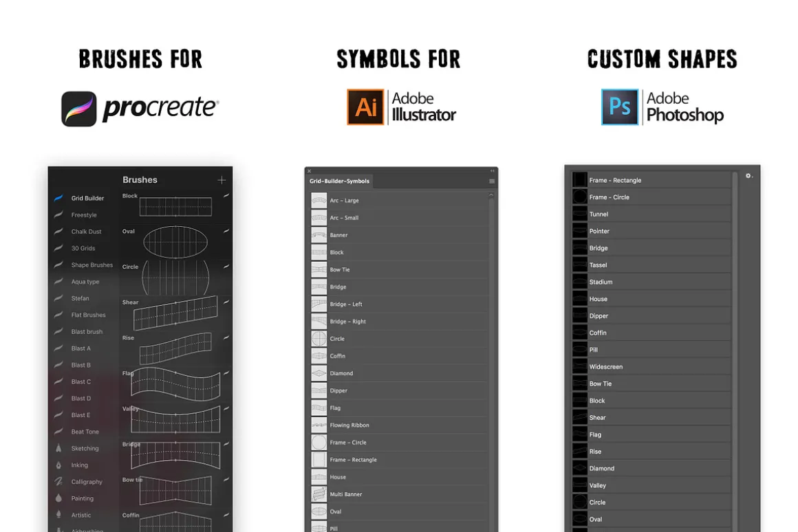Switch to the Grid-Builder-Symbols tab

click(x=339, y=181)
